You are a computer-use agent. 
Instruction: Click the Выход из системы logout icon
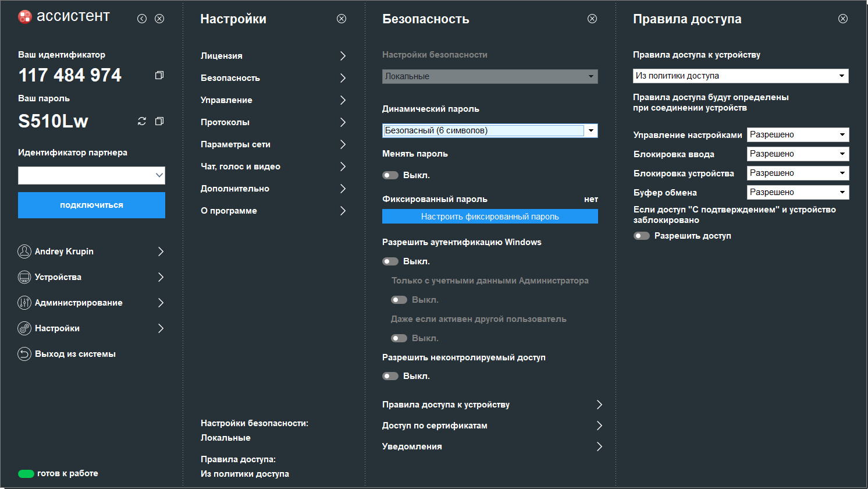[24, 354]
